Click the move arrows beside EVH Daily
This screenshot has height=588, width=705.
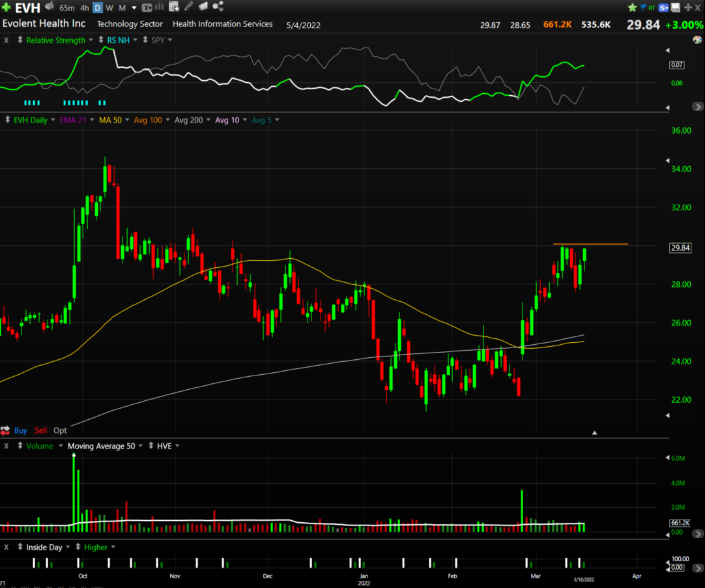[x=8, y=120]
